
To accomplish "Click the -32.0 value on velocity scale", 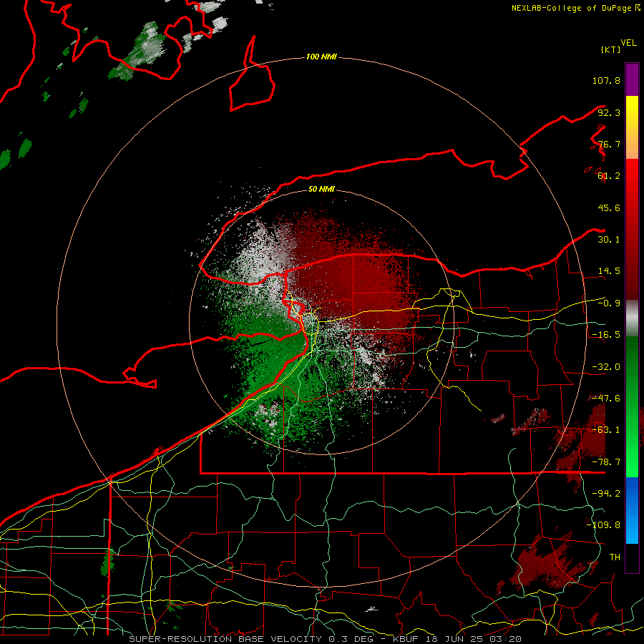I will (x=606, y=367).
